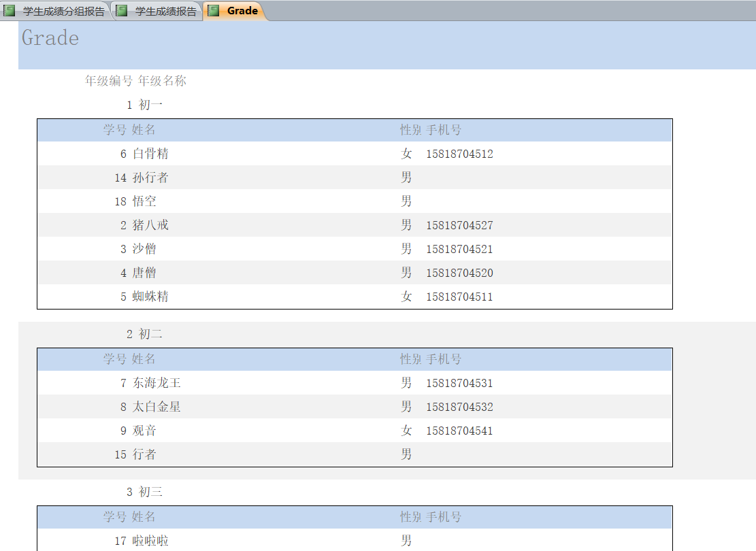
Task: Click the icon on the 学生成绩分组报告 tab
Action: pos(10,11)
